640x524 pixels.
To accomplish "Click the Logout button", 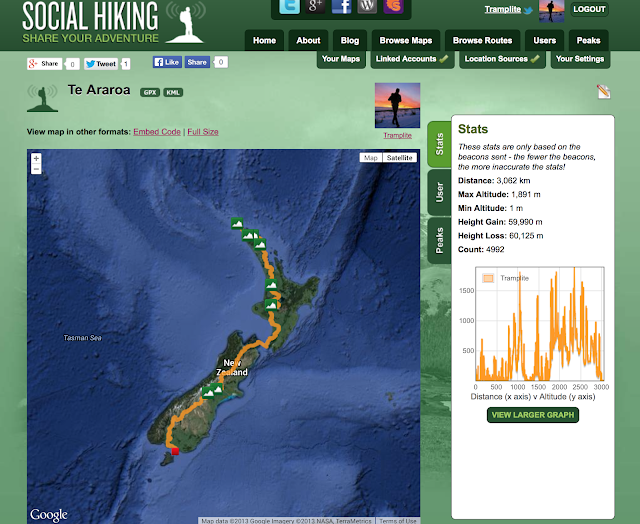I will (589, 9).
